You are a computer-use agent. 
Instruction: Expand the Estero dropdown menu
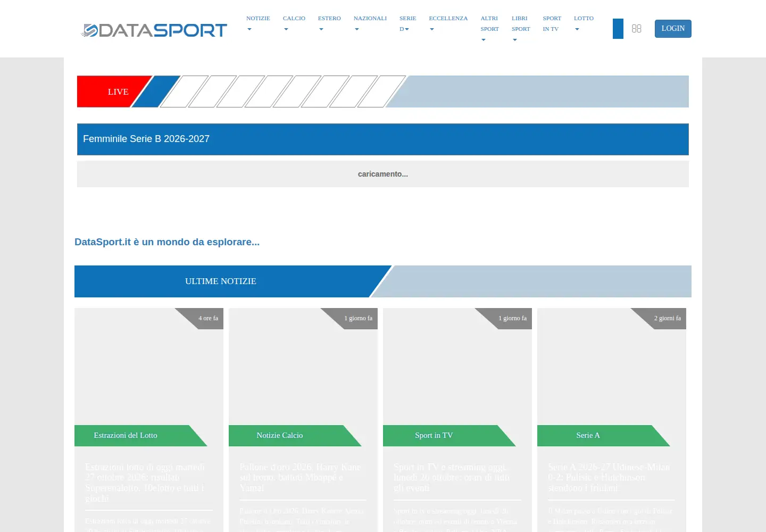(329, 23)
